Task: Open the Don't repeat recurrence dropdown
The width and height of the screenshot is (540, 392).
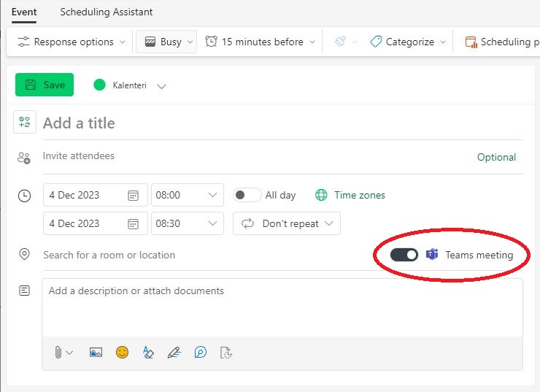Action: coord(287,224)
